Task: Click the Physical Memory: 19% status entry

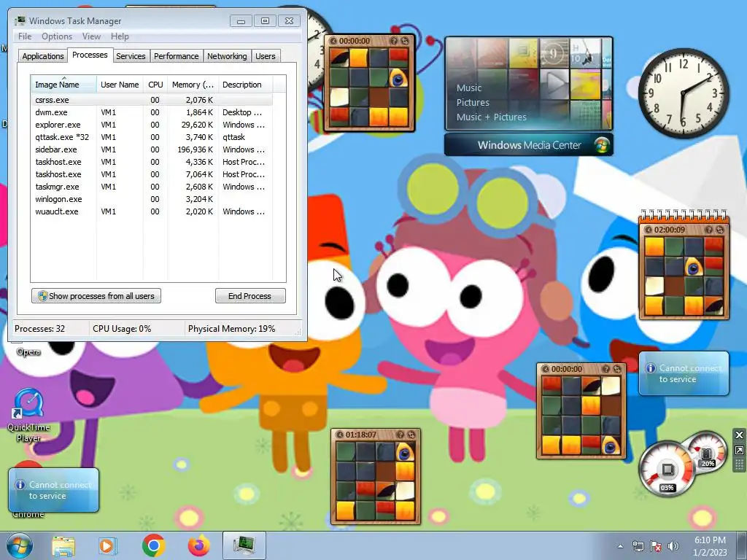Action: (231, 329)
